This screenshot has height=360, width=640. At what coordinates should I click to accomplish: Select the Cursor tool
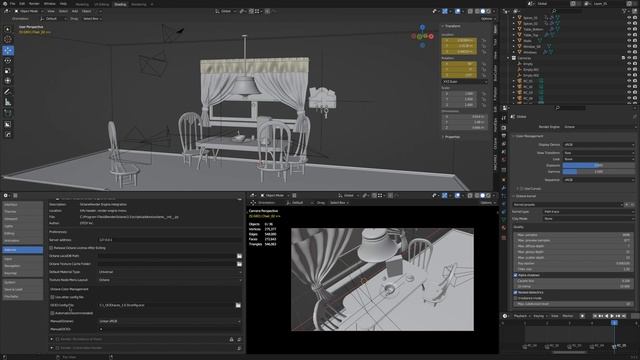8,40
